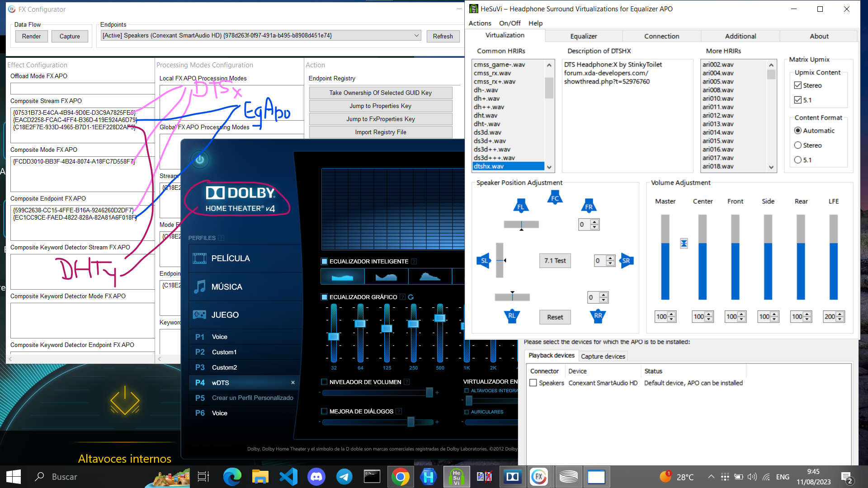The width and height of the screenshot is (868, 488).
Task: Open the Virtualization tab in HeSuVi
Action: [505, 36]
